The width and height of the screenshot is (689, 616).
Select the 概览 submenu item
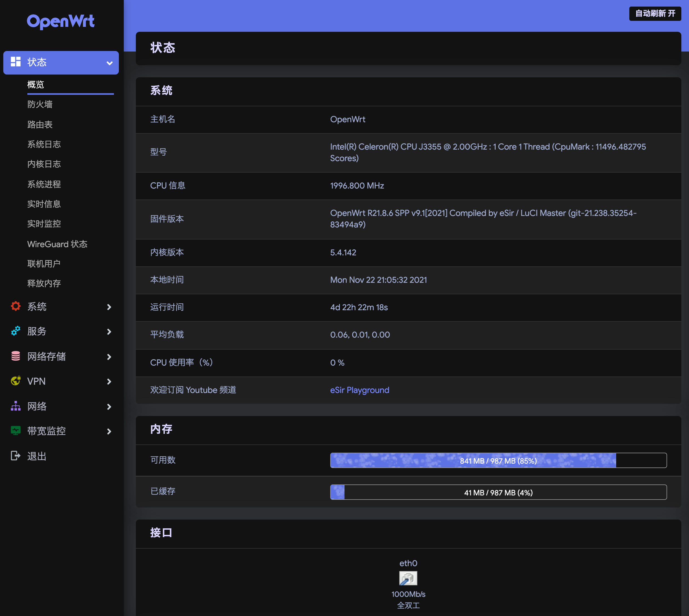point(36,85)
